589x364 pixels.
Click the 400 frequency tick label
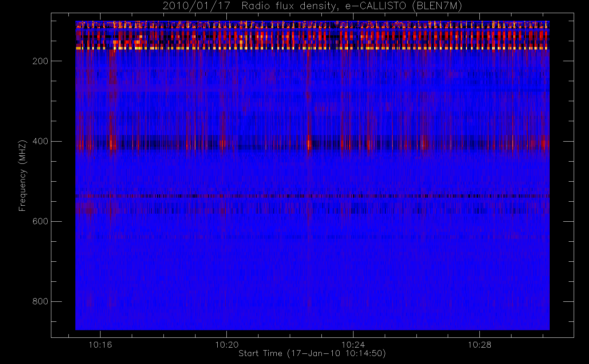(40, 141)
